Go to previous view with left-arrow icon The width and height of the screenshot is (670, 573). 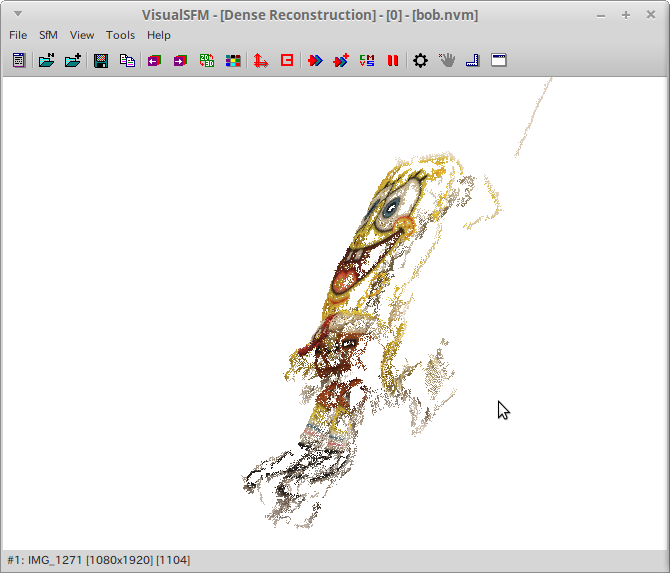[x=154, y=61]
